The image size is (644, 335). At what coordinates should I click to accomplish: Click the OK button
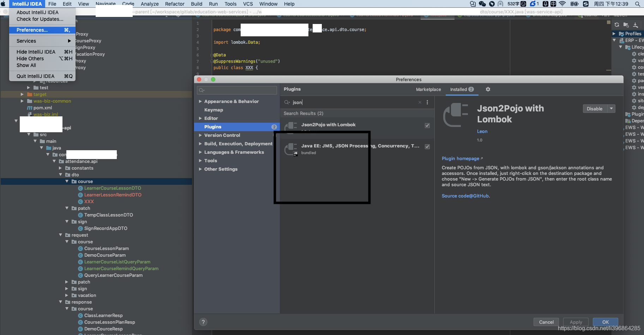tap(606, 322)
